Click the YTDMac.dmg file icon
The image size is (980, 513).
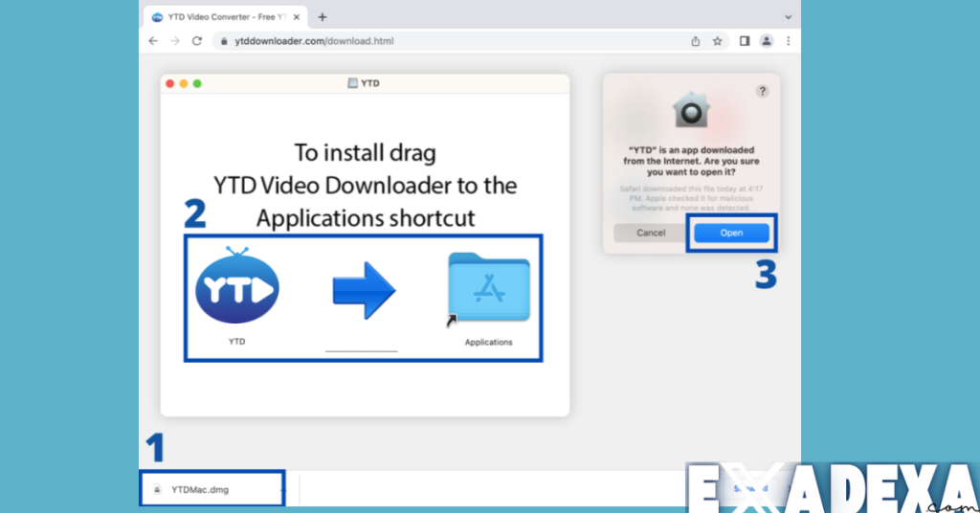point(157,490)
